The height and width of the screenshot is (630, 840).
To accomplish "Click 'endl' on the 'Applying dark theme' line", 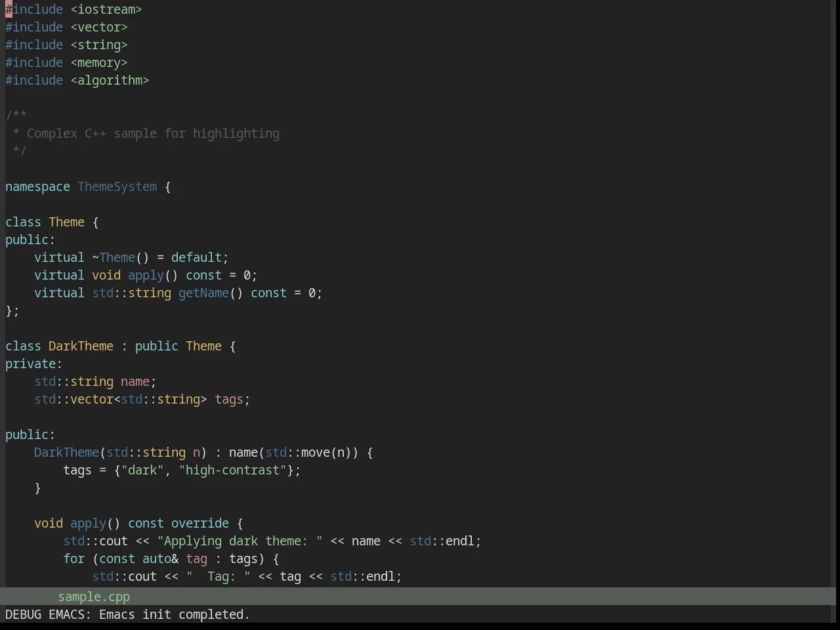I will pyautogui.click(x=460, y=541).
